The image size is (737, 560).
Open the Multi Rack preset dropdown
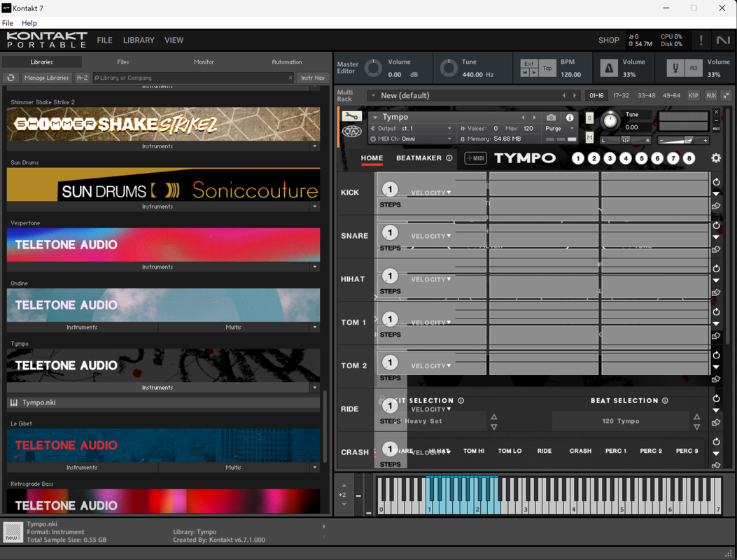[x=373, y=95]
